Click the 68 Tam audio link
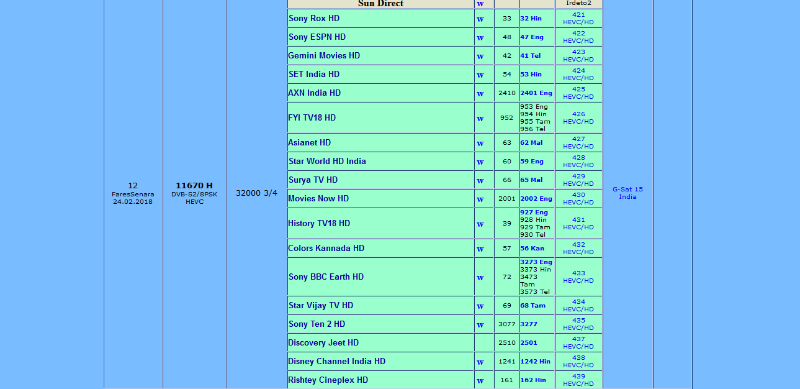 [533, 306]
